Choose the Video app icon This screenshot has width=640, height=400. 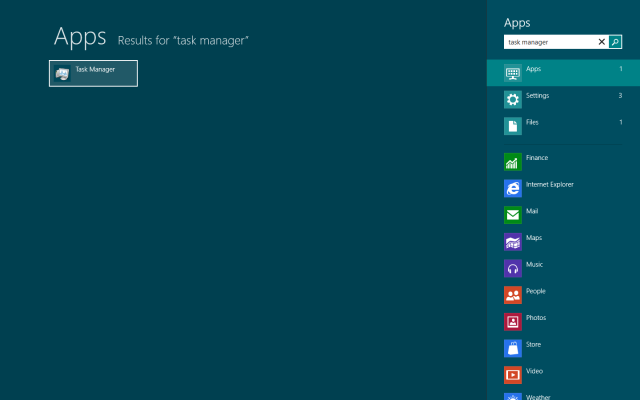(x=513, y=375)
